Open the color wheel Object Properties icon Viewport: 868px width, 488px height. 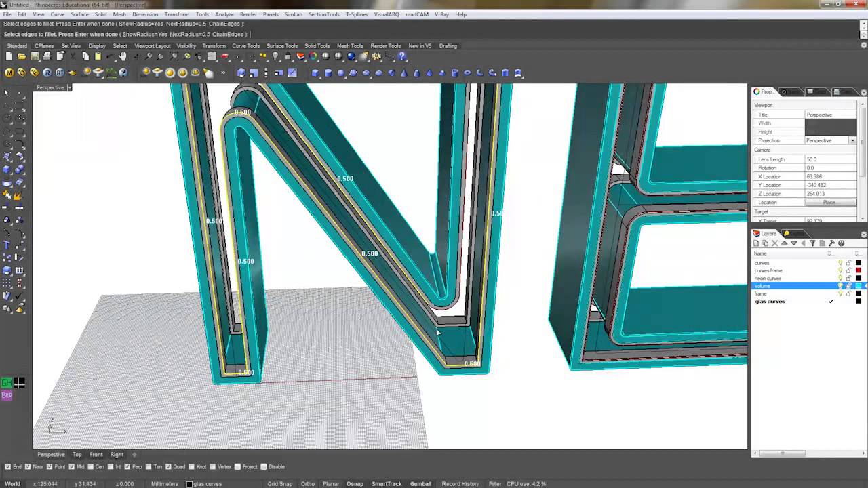[313, 56]
